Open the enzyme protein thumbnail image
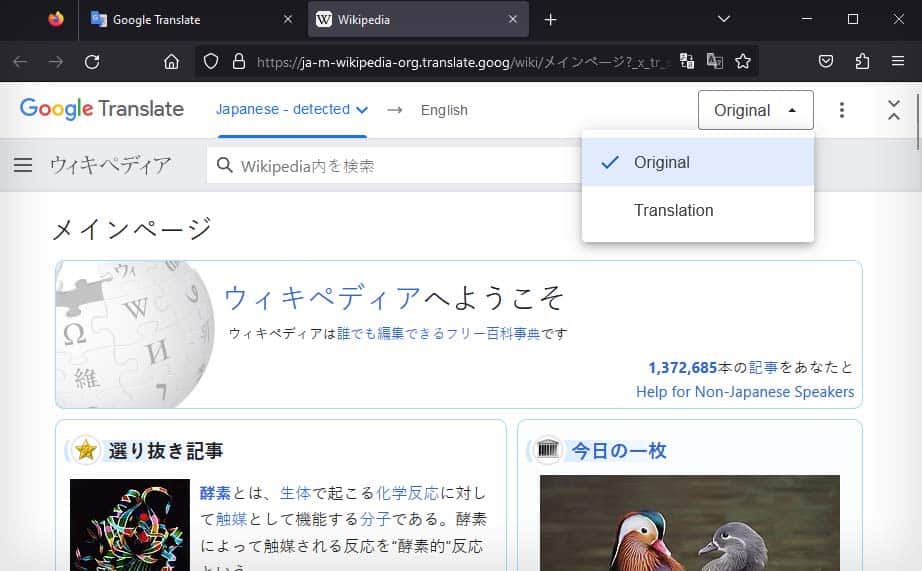Viewport: 922px width, 571px height. [130, 525]
